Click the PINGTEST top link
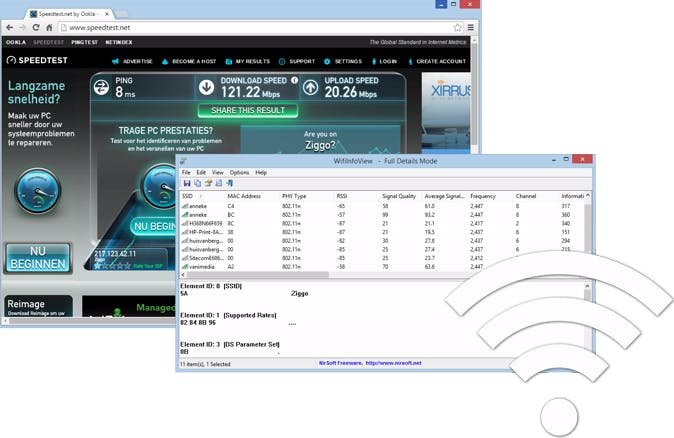 [85, 42]
